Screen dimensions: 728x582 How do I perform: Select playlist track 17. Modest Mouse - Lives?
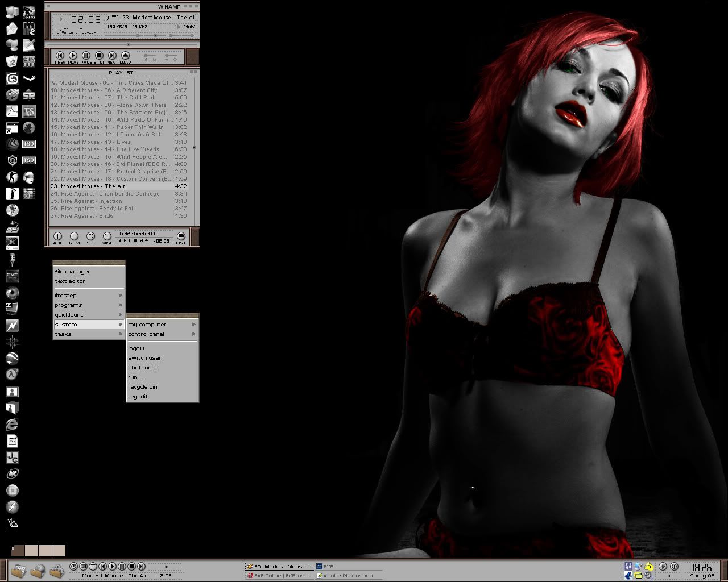(x=119, y=142)
